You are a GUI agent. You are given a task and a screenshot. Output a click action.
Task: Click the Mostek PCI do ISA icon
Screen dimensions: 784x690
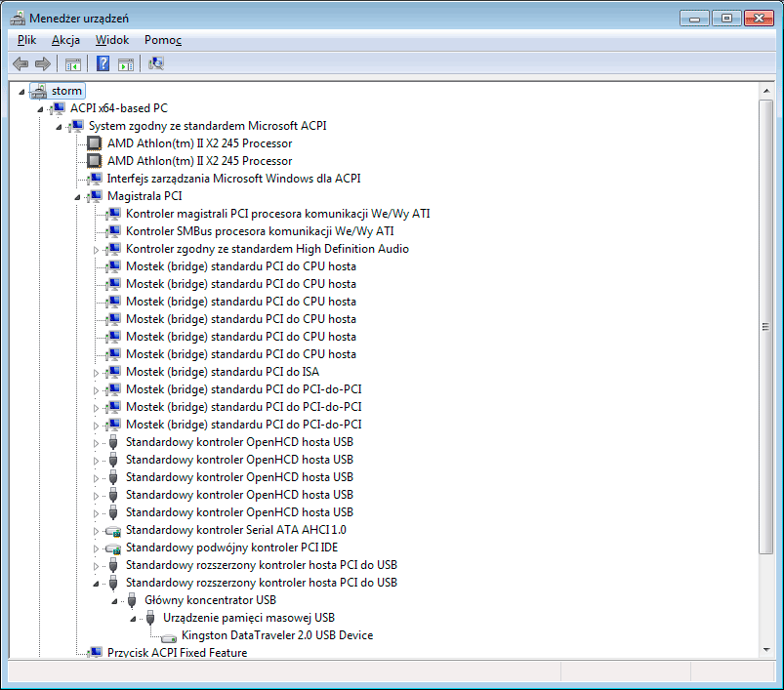pyautogui.click(x=113, y=372)
